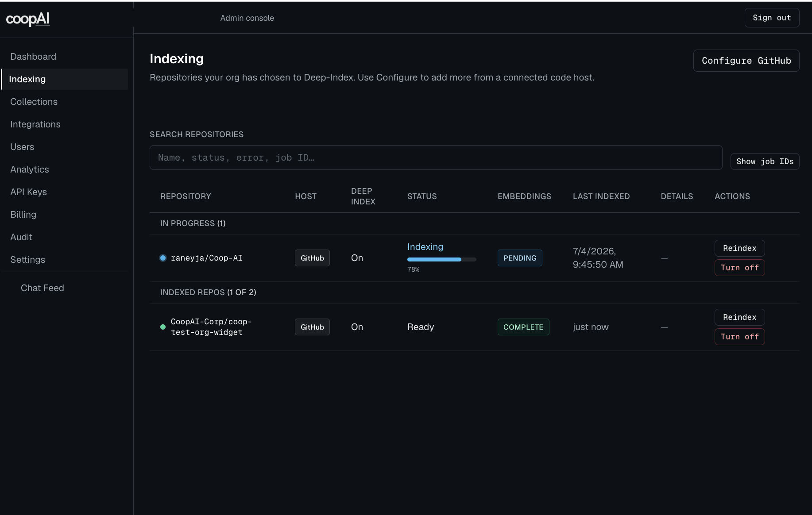Click EMBEDDINGS column header
Image resolution: width=812 pixels, height=515 pixels.
pyautogui.click(x=524, y=196)
